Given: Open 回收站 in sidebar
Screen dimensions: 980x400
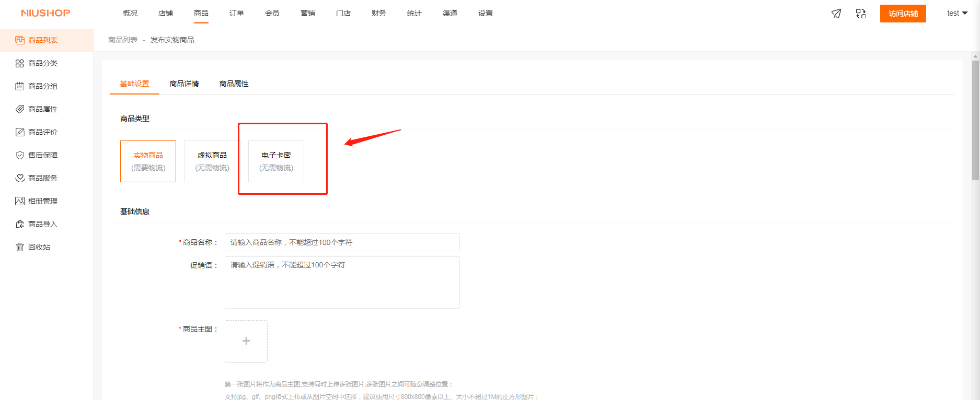Looking at the screenshot, I should click(47, 247).
